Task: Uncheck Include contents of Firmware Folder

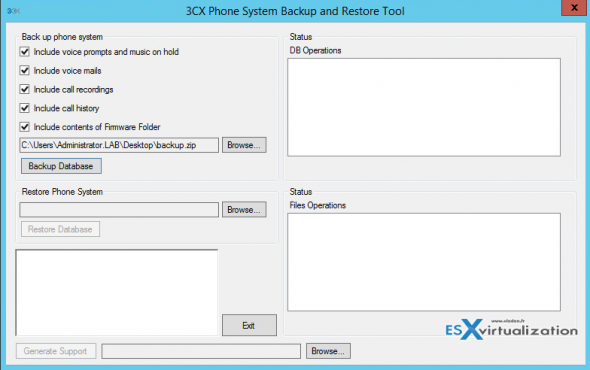Action: tap(25, 127)
